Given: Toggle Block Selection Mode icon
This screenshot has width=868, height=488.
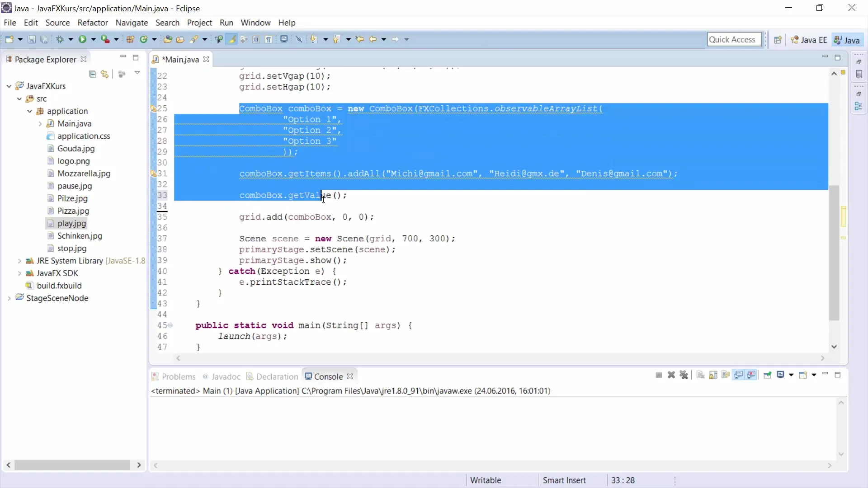Looking at the screenshot, I should (x=256, y=39).
